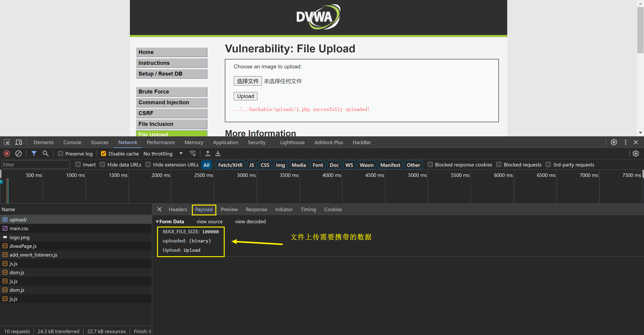This screenshot has height=335, width=644.
Task: Activate inspect element picker icon
Action: pos(7,142)
